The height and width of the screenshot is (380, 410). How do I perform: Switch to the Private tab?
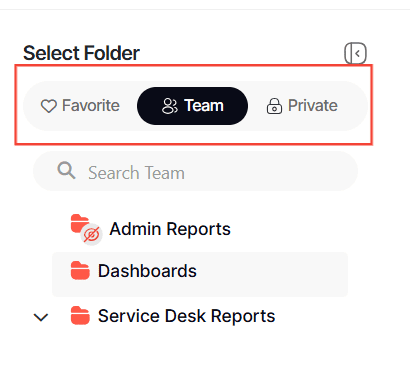pyautogui.click(x=302, y=106)
